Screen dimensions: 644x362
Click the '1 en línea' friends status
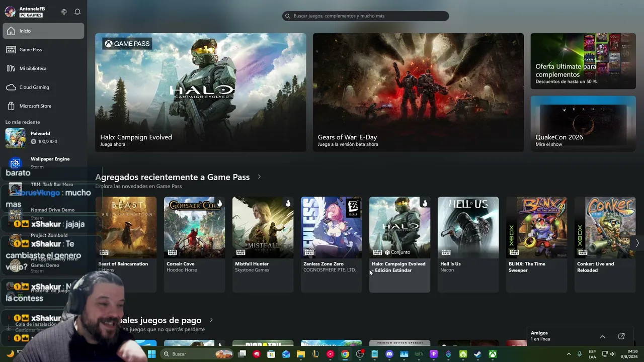[x=540, y=339]
